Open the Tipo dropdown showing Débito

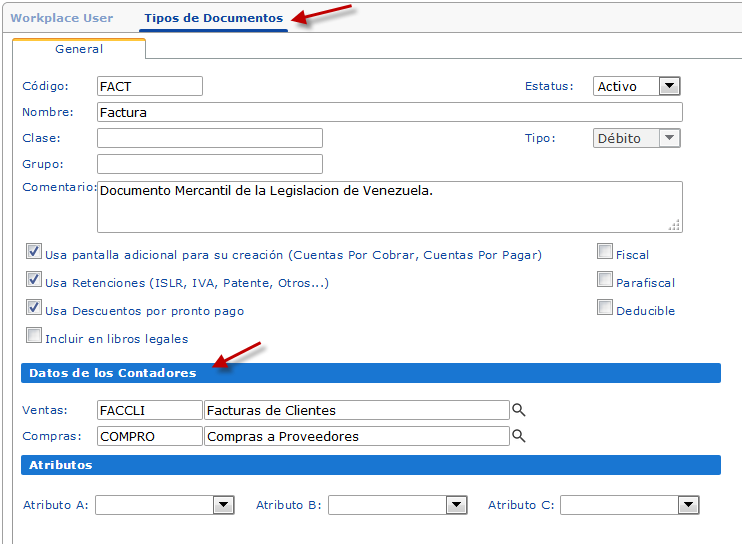pos(636,138)
